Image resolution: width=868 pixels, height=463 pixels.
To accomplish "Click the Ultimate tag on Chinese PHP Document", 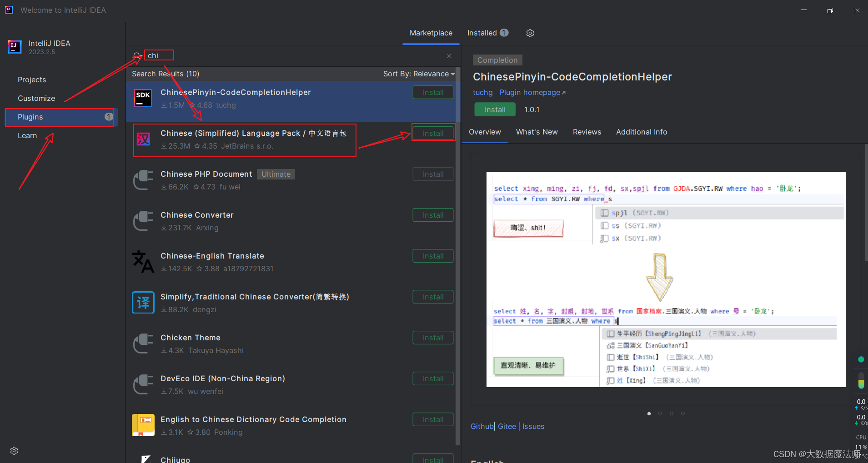I will [x=276, y=174].
